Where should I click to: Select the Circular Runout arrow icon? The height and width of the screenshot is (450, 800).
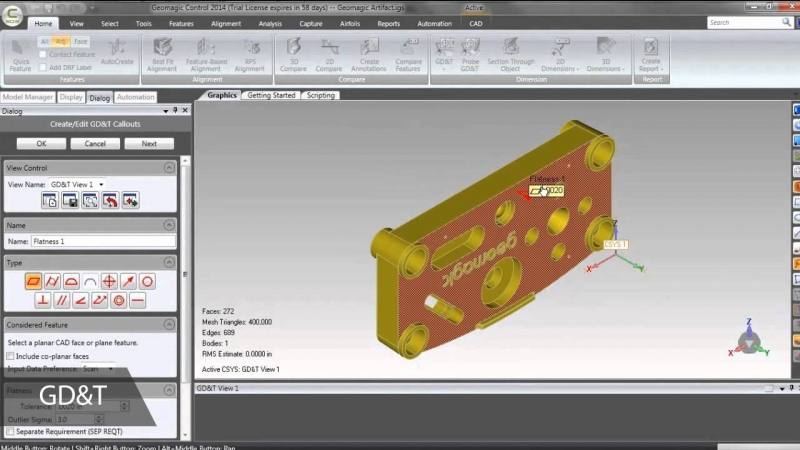coord(128,281)
